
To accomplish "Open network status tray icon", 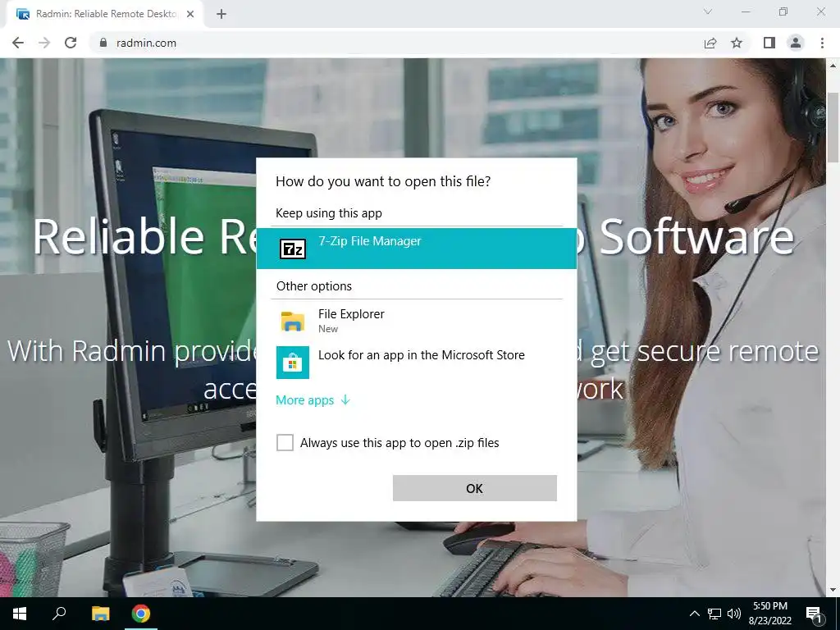I will 714,614.
